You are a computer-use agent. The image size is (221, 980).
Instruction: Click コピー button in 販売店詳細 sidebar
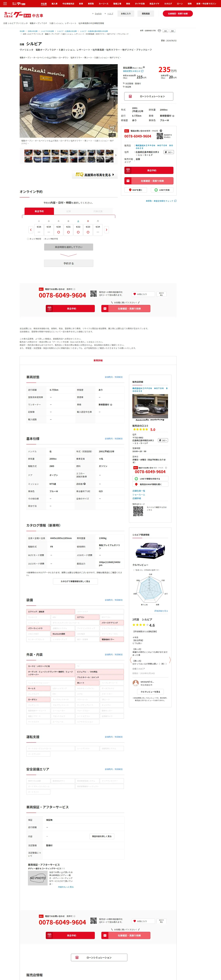point(163,440)
